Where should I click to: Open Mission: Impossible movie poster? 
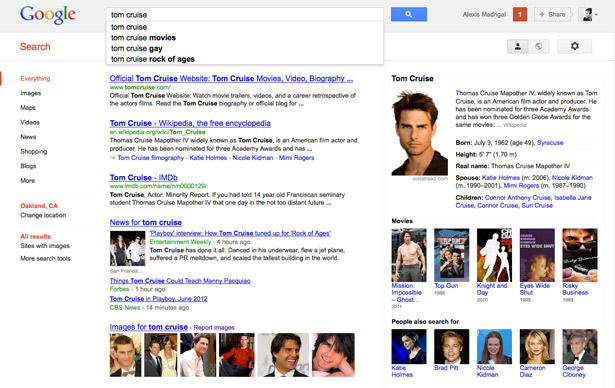point(409,255)
